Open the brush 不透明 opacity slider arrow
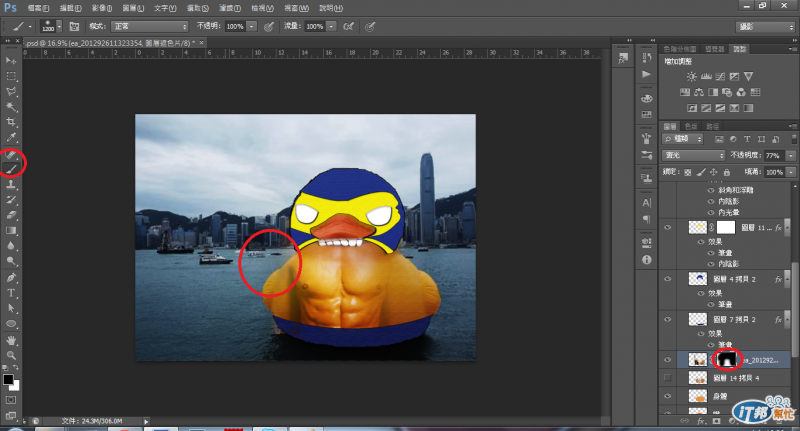The width and height of the screenshot is (800, 431). [252, 27]
